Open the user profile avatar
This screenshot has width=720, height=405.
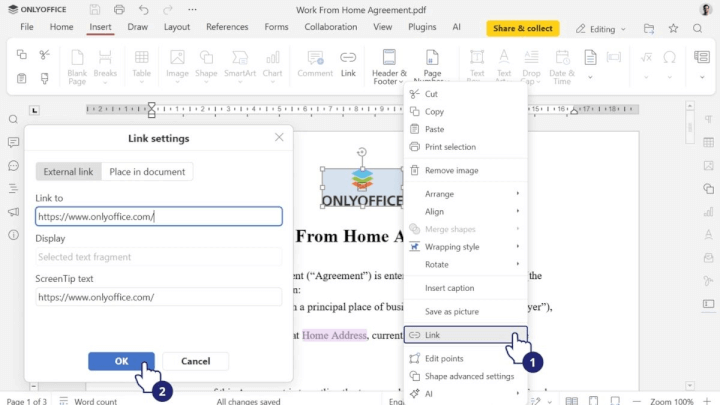click(x=705, y=9)
